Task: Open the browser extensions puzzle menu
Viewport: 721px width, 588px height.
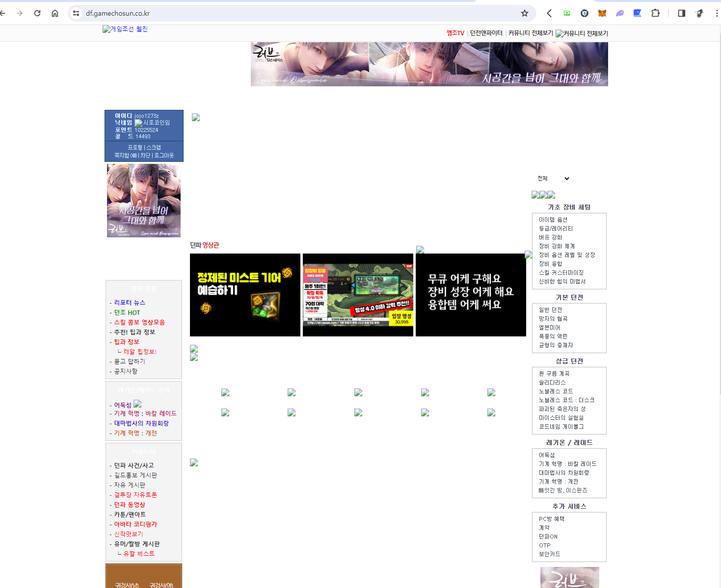Action: pyautogui.click(x=655, y=13)
